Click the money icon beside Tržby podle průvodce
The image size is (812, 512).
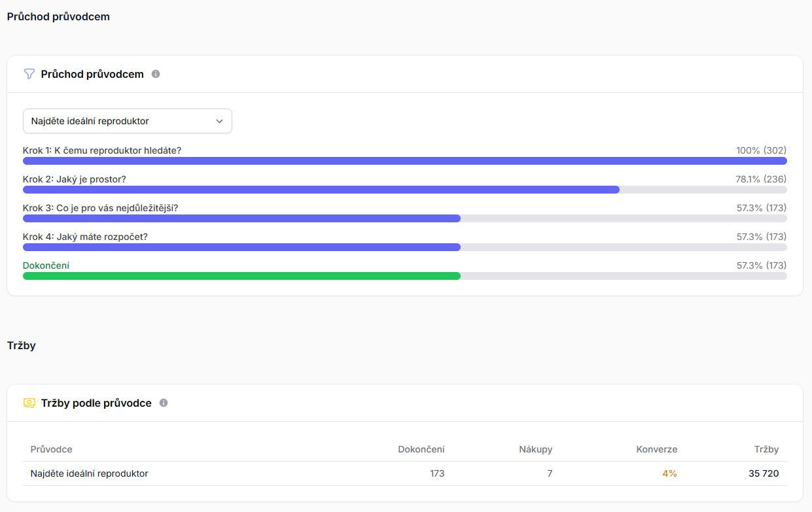coord(29,403)
